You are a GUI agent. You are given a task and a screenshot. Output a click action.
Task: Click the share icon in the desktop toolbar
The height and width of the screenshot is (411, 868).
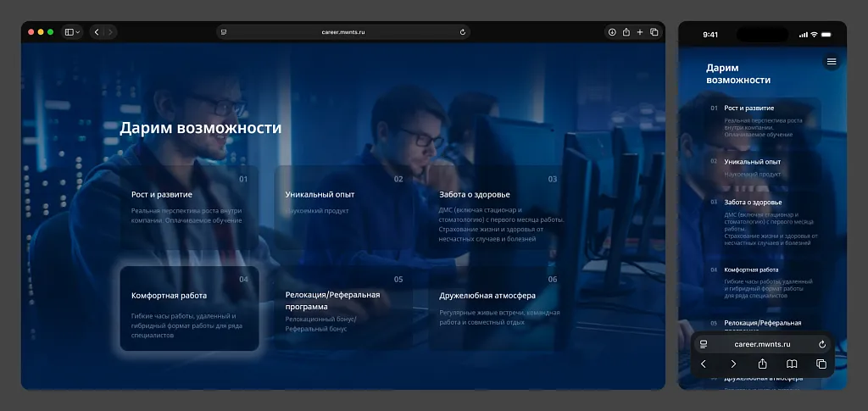coord(626,32)
